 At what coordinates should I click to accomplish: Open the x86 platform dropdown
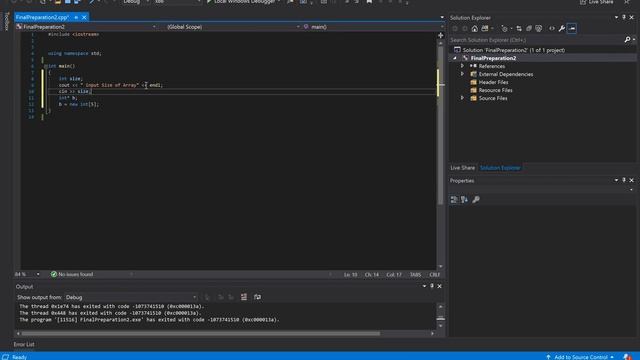[176, 2]
